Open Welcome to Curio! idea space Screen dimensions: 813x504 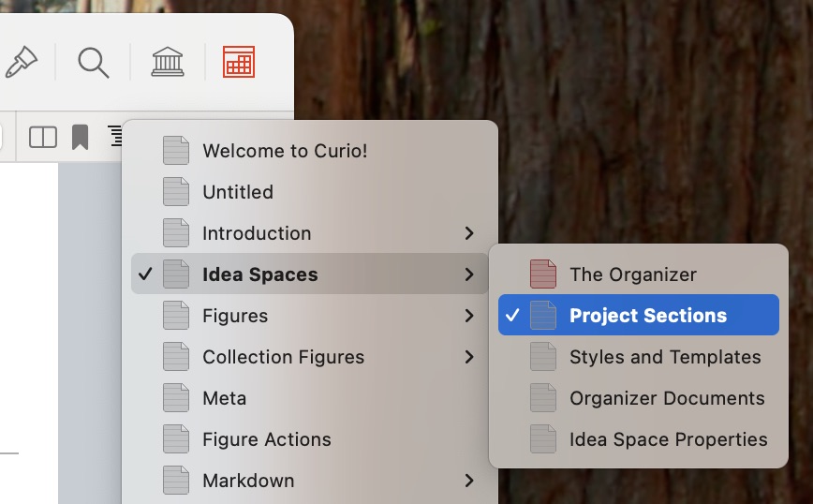[285, 151]
